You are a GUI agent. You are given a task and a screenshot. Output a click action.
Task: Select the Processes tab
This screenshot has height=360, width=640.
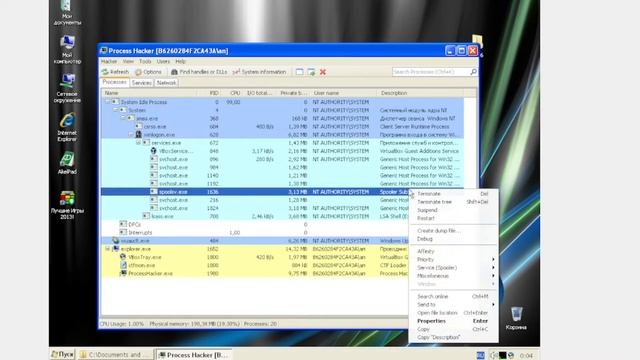point(115,82)
